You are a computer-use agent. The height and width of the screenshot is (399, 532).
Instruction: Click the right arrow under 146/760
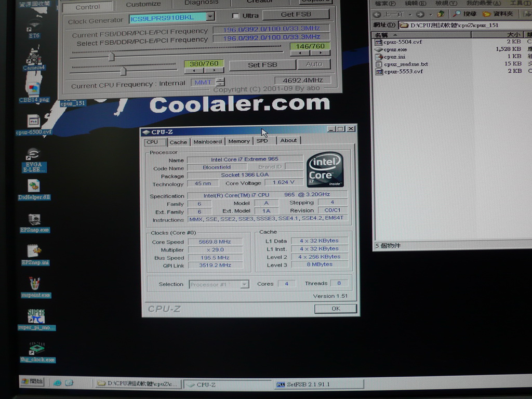(320, 52)
